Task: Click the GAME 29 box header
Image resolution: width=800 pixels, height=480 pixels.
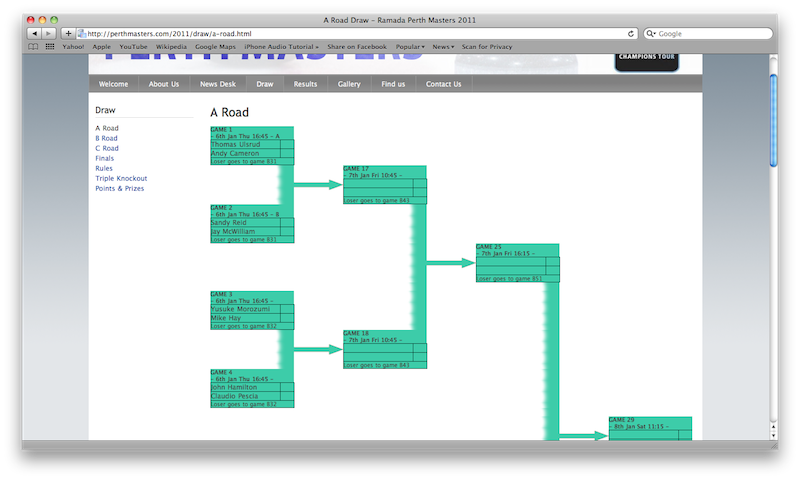Action: coord(650,423)
